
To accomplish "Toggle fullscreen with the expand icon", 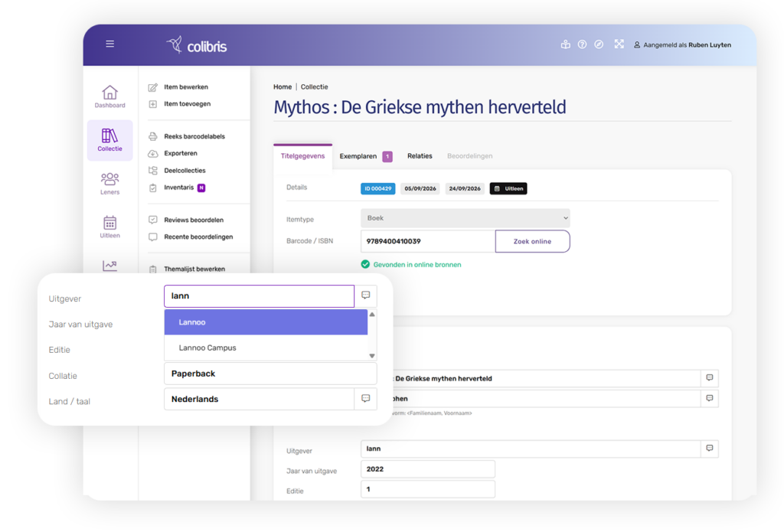I will (619, 44).
